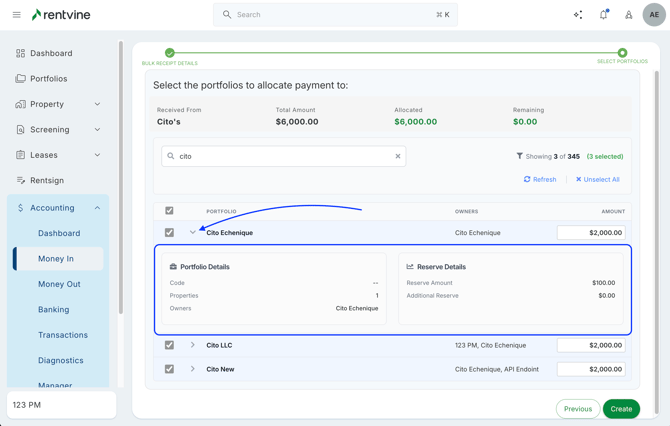This screenshot has height=426, width=670.
Task: Open the hamburger menu icon
Action: click(x=16, y=15)
